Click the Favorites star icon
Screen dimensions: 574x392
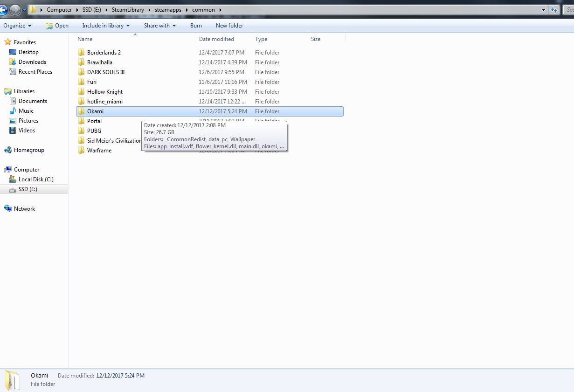[x=7, y=42]
